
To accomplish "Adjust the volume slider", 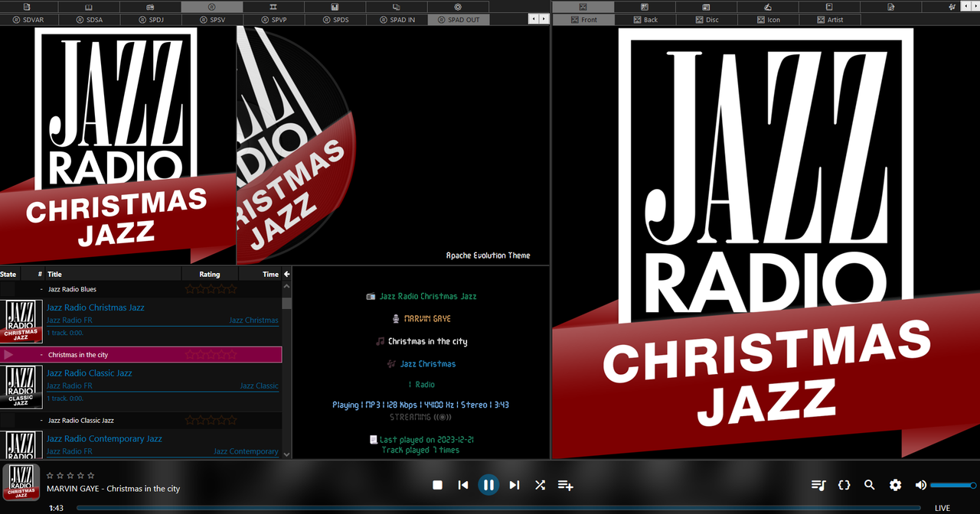I will [x=953, y=485].
